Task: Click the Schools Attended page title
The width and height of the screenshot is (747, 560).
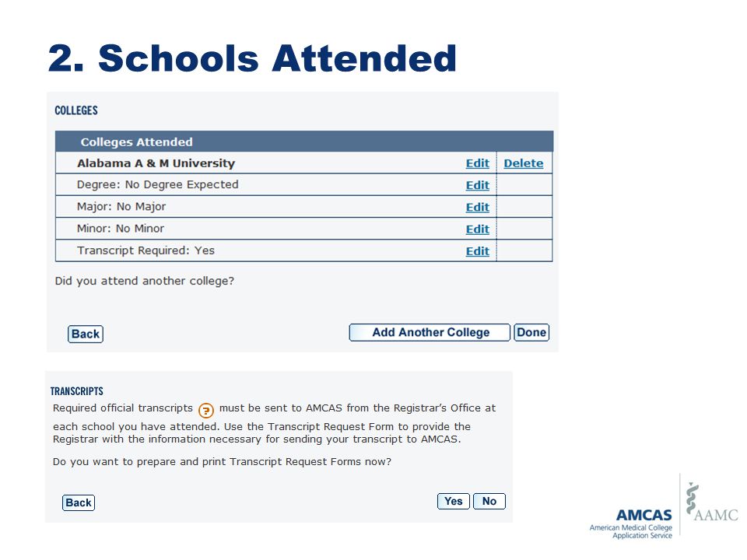Action: pyautogui.click(x=252, y=58)
